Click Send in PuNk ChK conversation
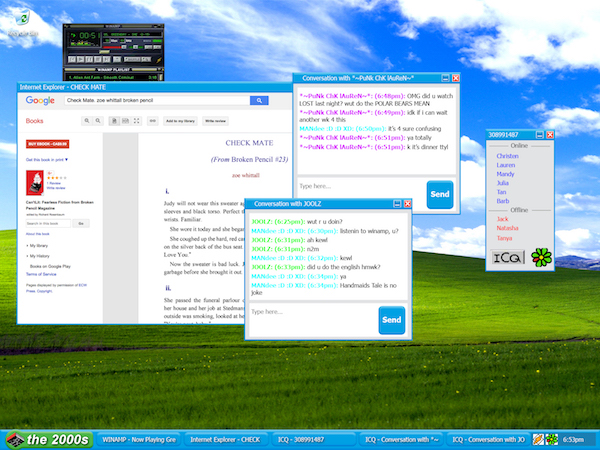 pos(440,194)
